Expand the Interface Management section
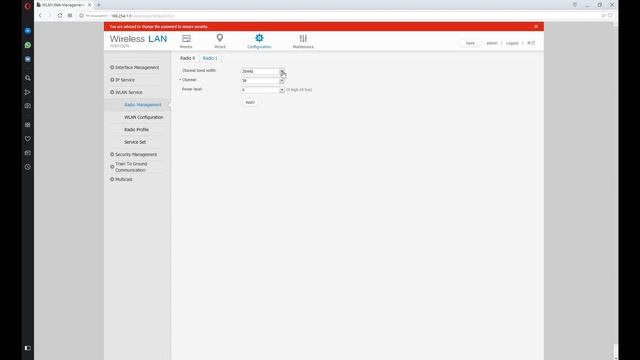Screen dimensions: 640x360 135,67
